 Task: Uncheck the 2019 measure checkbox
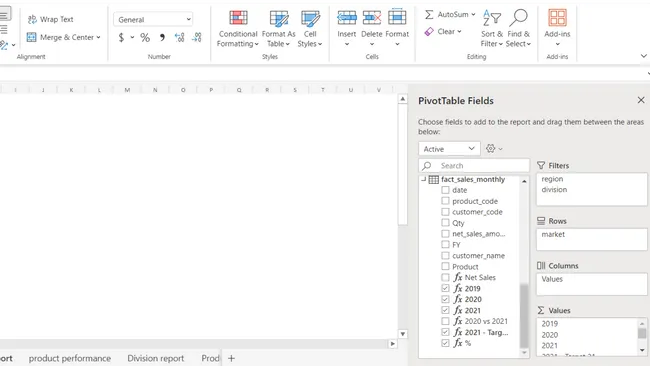pyautogui.click(x=445, y=288)
